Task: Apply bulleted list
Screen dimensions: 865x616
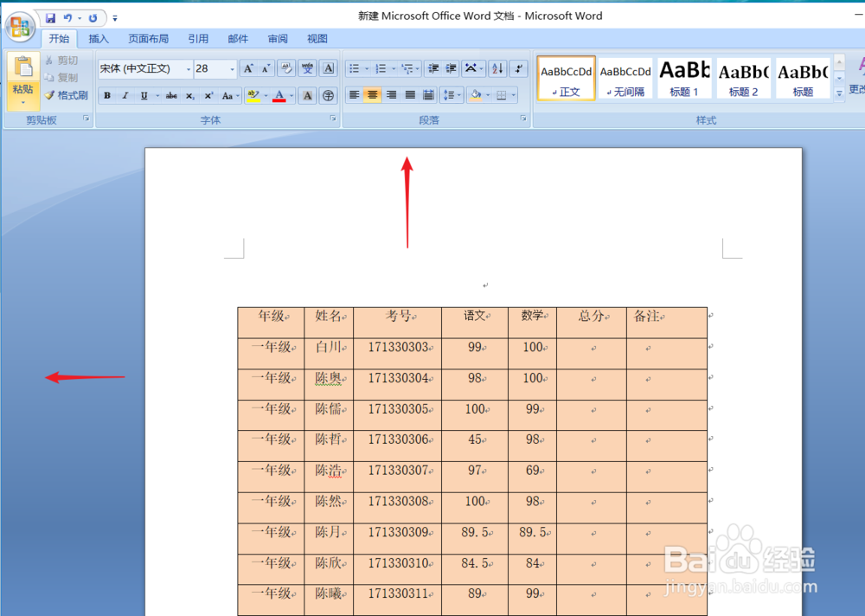Action: pos(354,68)
